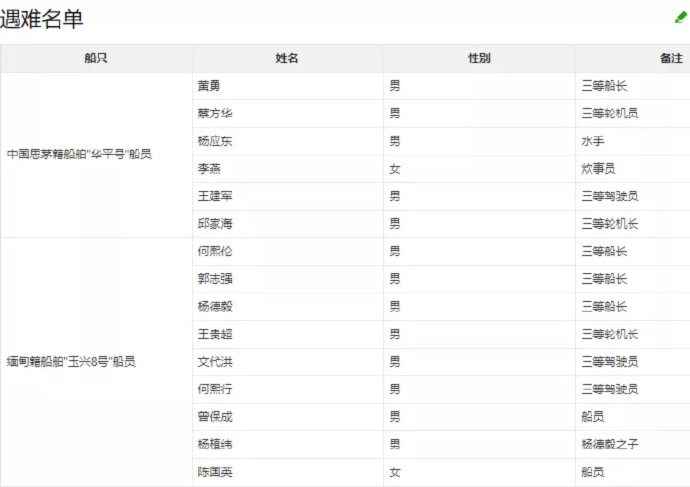
Task: Click the name 曾保成
Action: (215, 416)
